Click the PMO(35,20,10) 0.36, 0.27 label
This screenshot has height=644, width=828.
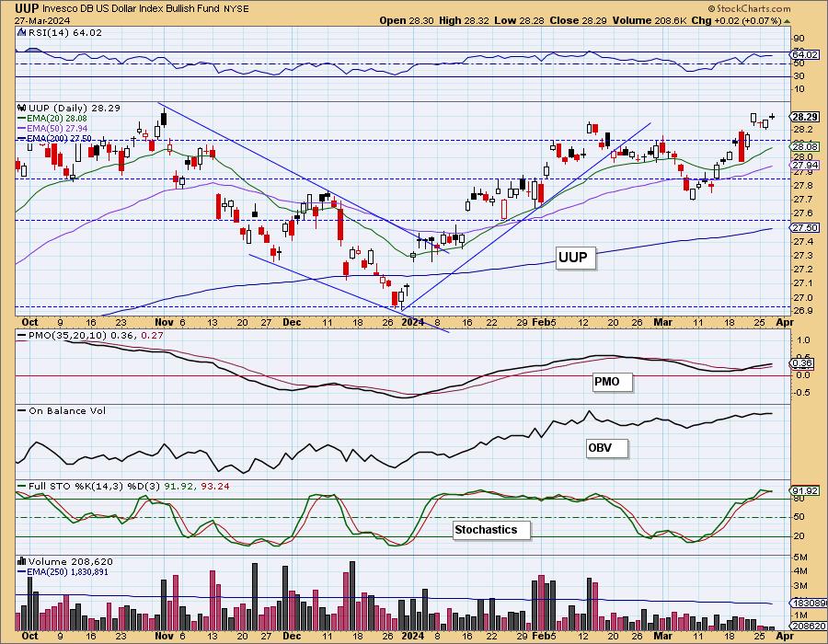(96, 335)
